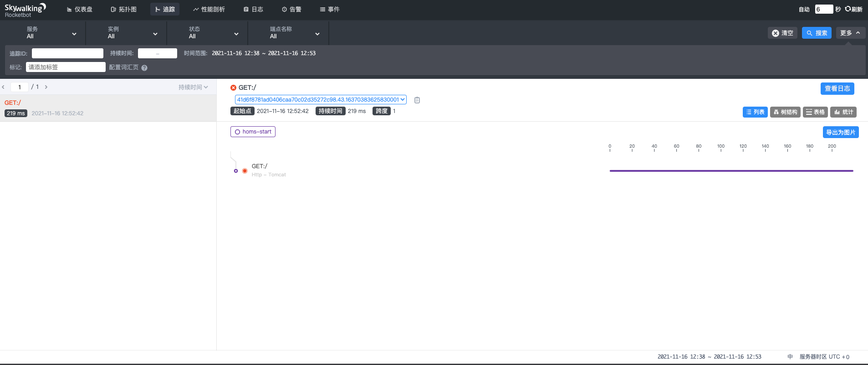Click the 100 tick on timeline axis
Image resolution: width=868 pixels, height=365 pixels.
[721, 148]
